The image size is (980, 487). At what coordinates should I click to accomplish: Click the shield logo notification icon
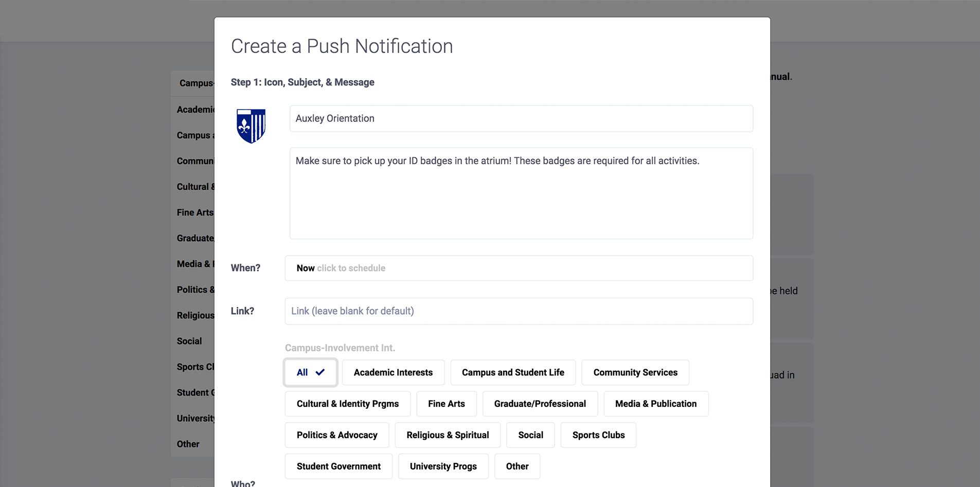point(251,126)
